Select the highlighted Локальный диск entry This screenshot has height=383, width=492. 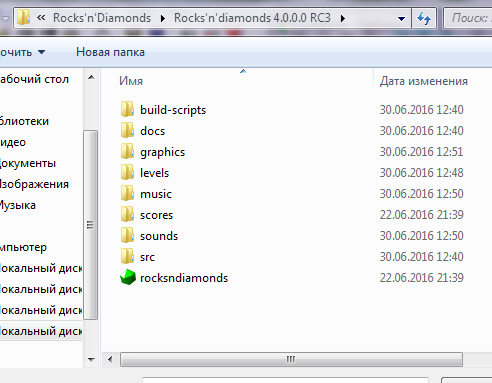click(41, 331)
